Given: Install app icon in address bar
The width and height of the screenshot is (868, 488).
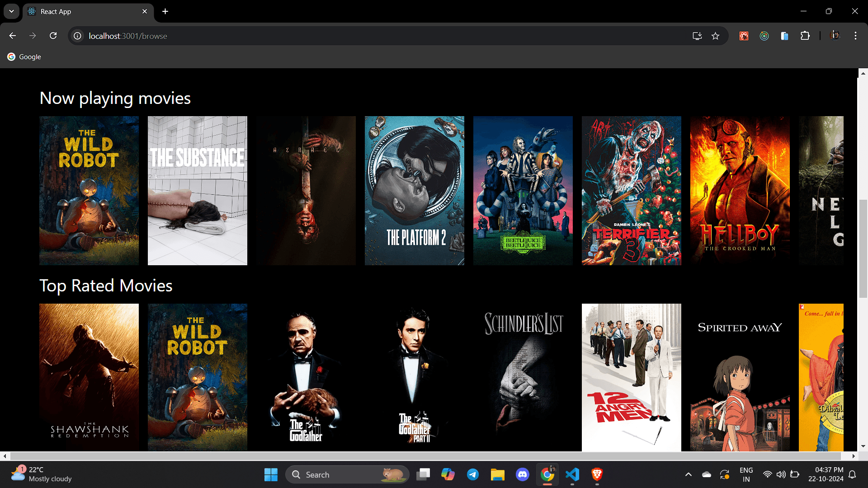Looking at the screenshot, I should click(697, 36).
